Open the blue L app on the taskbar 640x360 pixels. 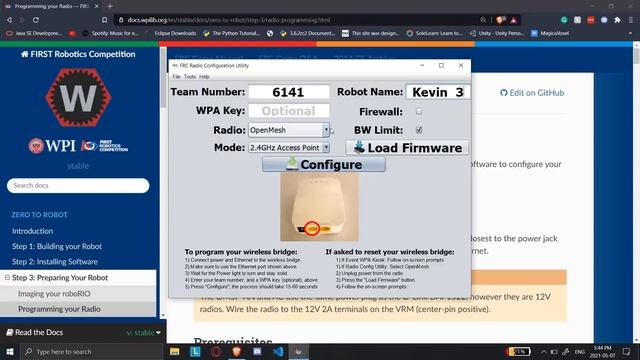pos(195,351)
